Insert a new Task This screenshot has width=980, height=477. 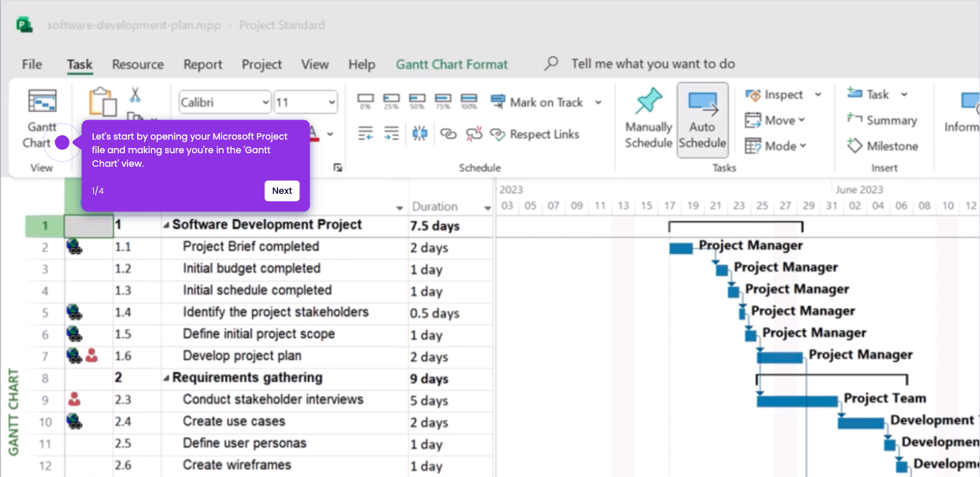click(869, 94)
